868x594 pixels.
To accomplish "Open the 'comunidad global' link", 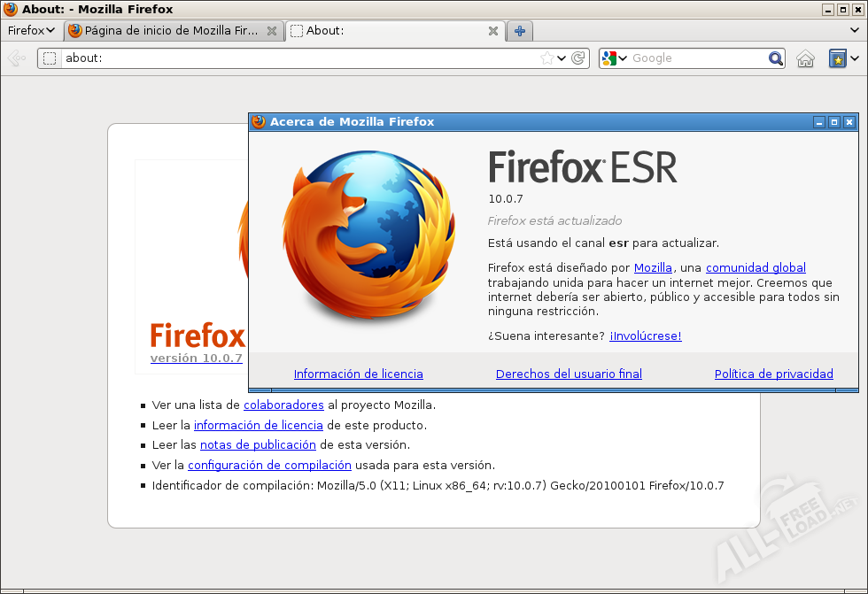I will (756, 267).
